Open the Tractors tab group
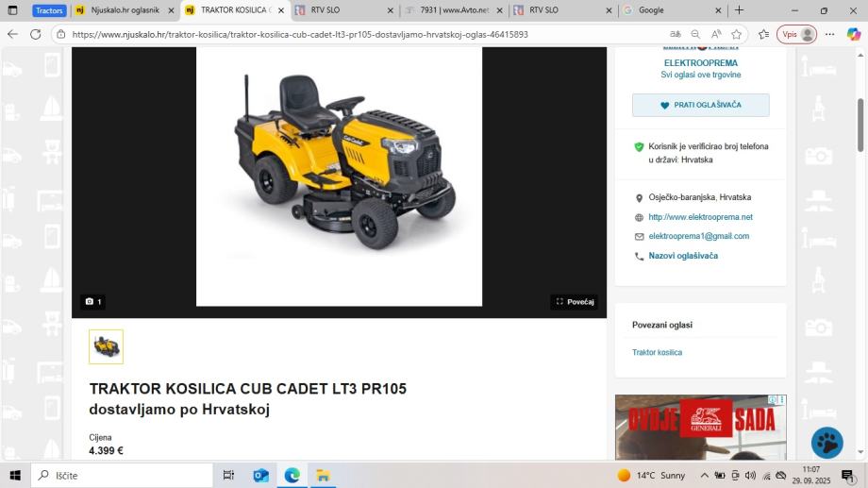This screenshot has width=868, height=488. 49,10
